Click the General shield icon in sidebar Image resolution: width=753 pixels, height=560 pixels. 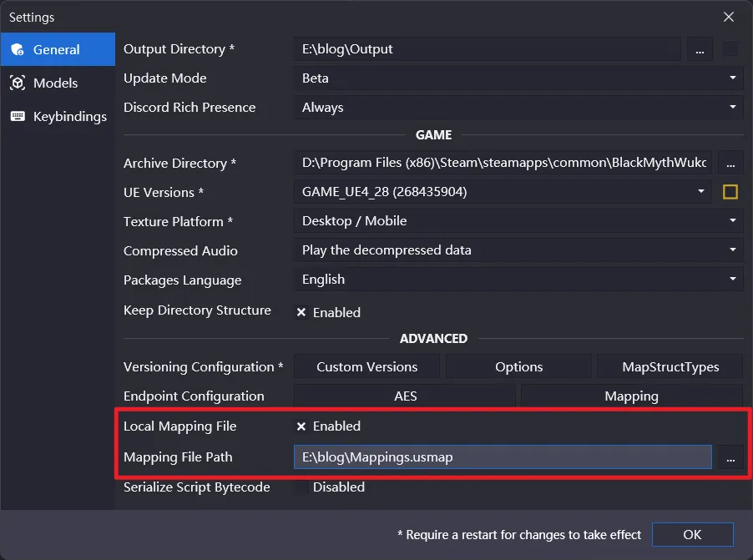click(x=17, y=50)
